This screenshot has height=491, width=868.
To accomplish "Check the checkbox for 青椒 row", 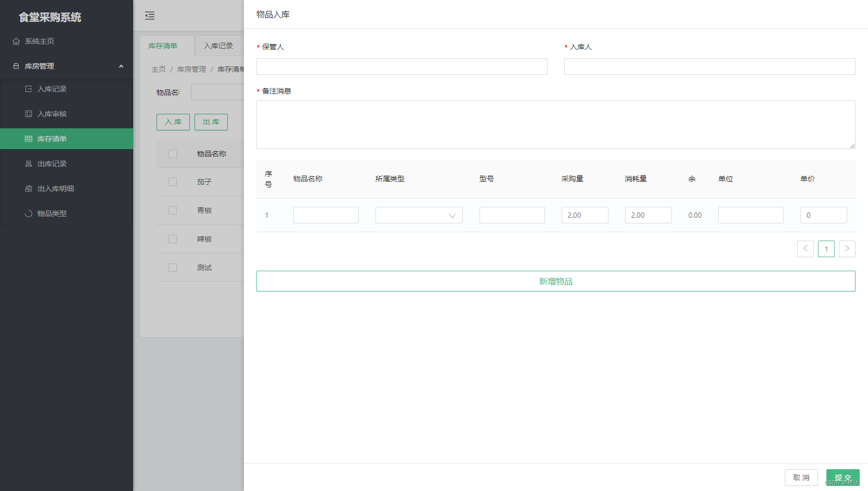I will tap(173, 210).
